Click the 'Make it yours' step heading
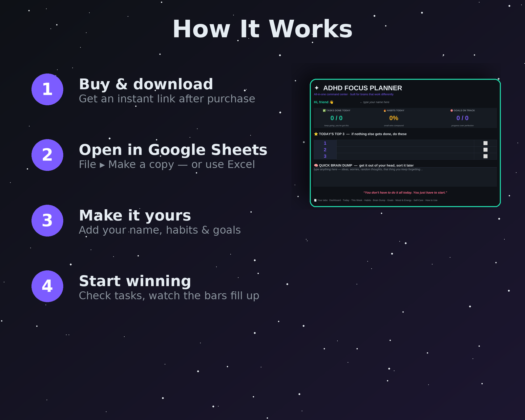 [135, 216]
